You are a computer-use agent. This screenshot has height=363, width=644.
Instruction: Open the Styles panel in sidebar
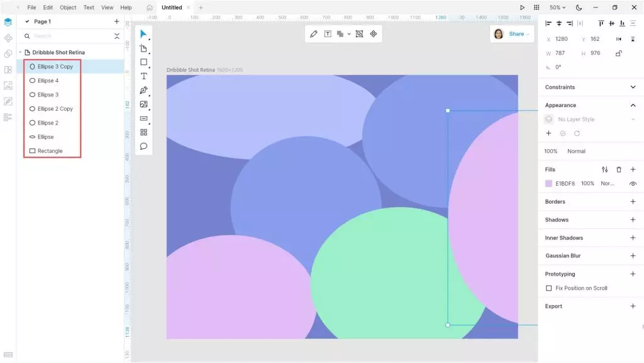point(8,54)
